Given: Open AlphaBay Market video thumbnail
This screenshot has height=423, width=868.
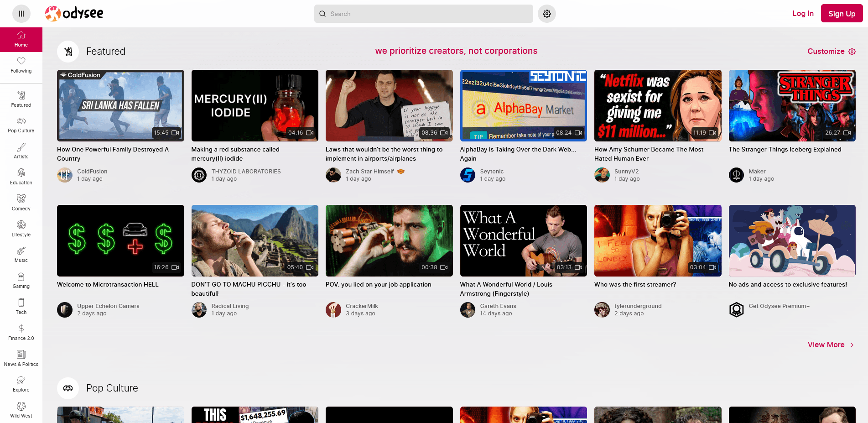Looking at the screenshot, I should [x=523, y=105].
